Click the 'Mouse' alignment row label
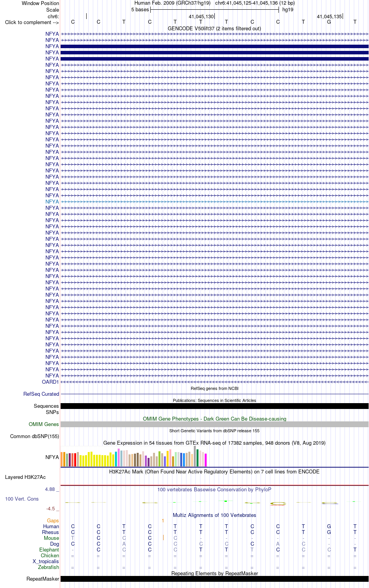The height and width of the screenshot is (588, 369). pyautogui.click(x=51, y=538)
